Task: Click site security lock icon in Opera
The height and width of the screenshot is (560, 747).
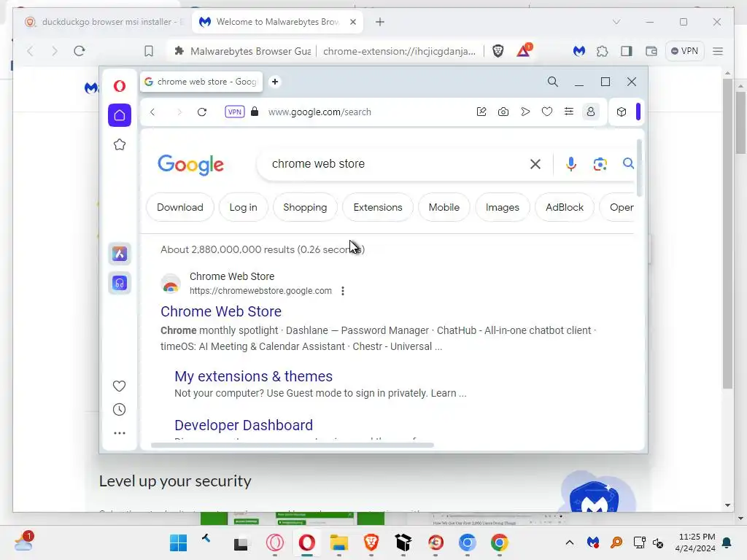Action: click(255, 112)
